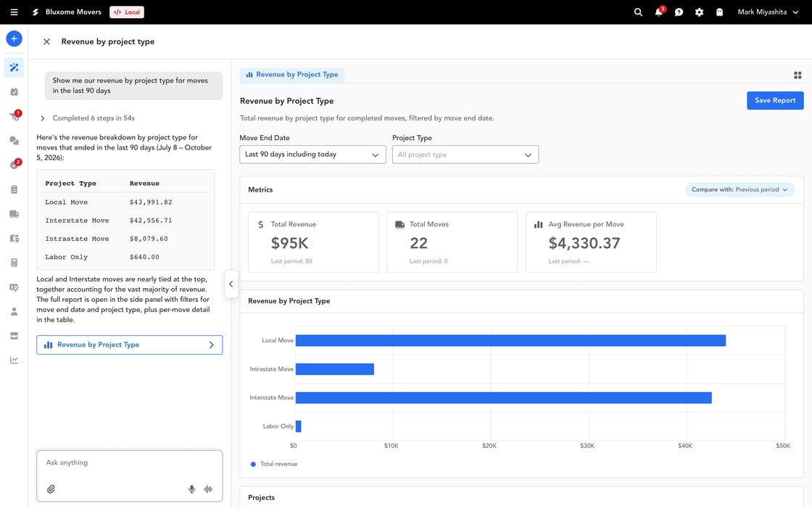Click Bluxome Movers brand name

tap(73, 12)
